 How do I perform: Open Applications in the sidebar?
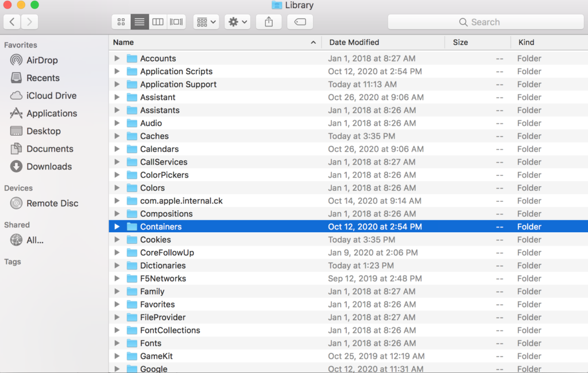pyautogui.click(x=51, y=114)
